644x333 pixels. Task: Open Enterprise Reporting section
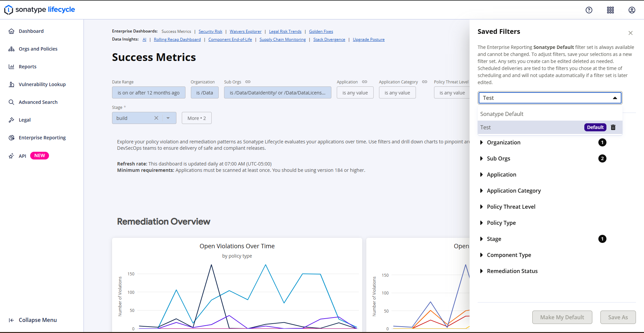[42, 138]
